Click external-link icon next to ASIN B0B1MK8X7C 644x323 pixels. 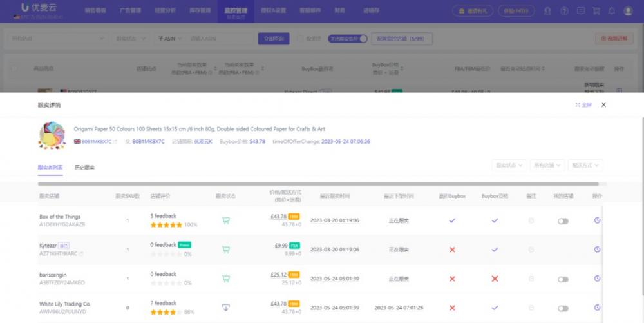point(115,142)
